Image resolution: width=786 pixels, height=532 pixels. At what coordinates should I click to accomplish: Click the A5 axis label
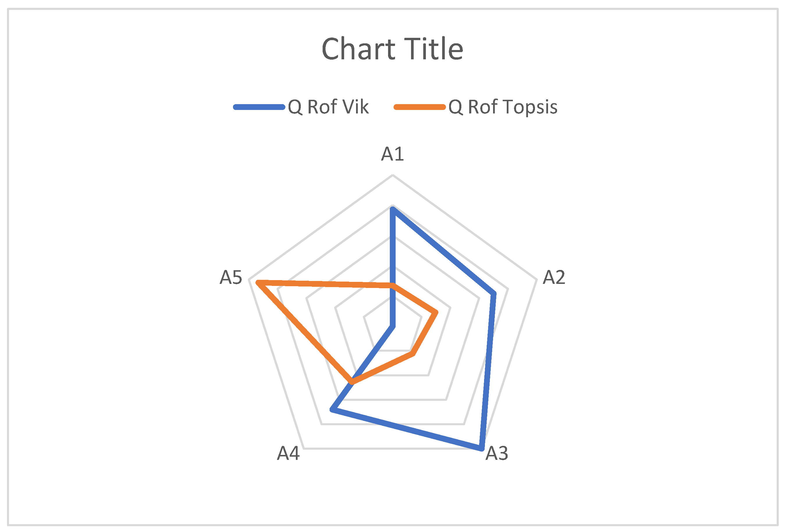click(x=231, y=277)
